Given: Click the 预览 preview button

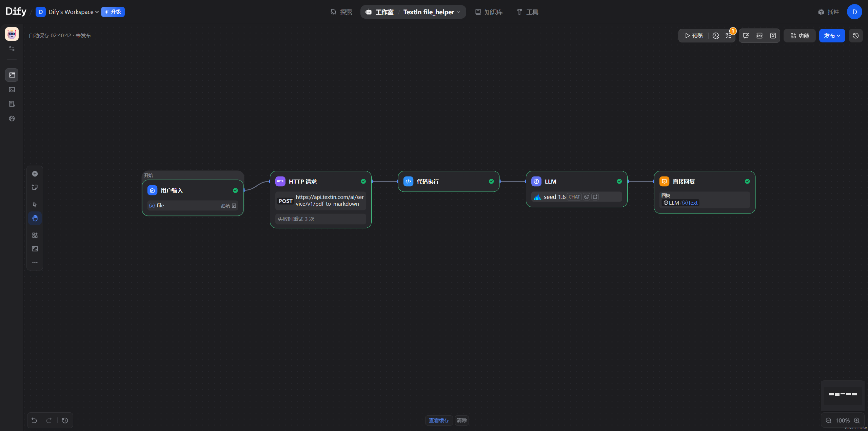Looking at the screenshot, I should [694, 36].
